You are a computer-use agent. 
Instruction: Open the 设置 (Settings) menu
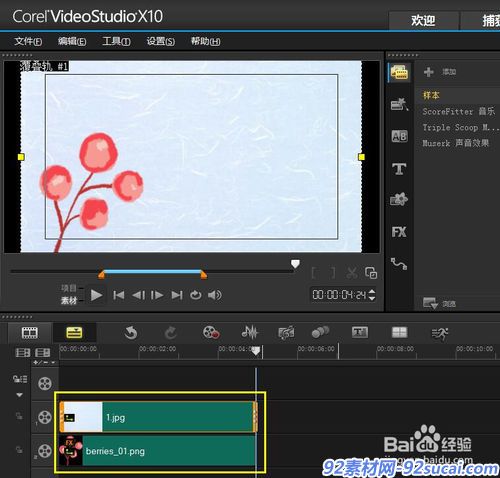point(161,41)
